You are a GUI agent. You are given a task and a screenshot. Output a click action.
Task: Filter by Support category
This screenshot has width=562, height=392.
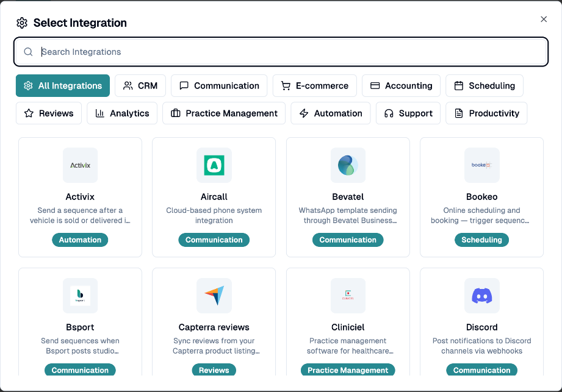tap(408, 113)
